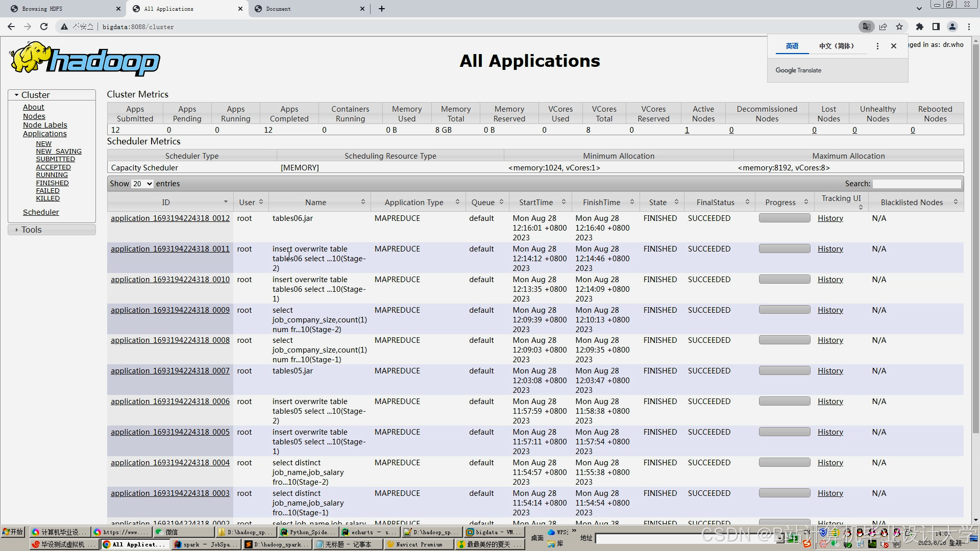Open the translate options three-dot menu
This screenshot has width=980, height=551.
[877, 46]
